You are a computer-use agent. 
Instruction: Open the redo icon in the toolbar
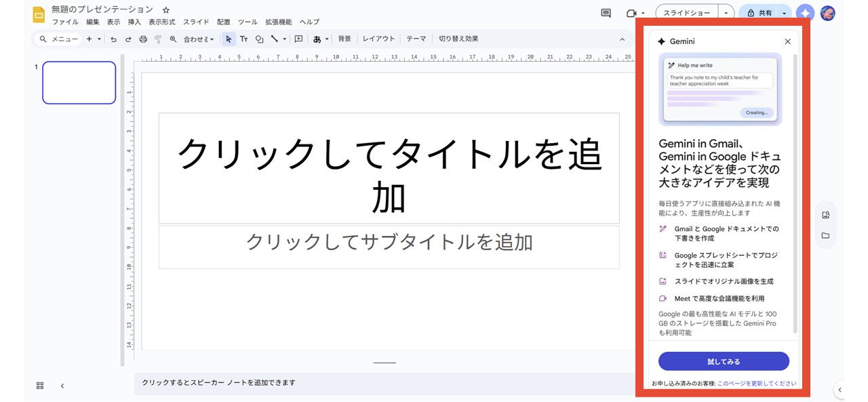pyautogui.click(x=129, y=39)
